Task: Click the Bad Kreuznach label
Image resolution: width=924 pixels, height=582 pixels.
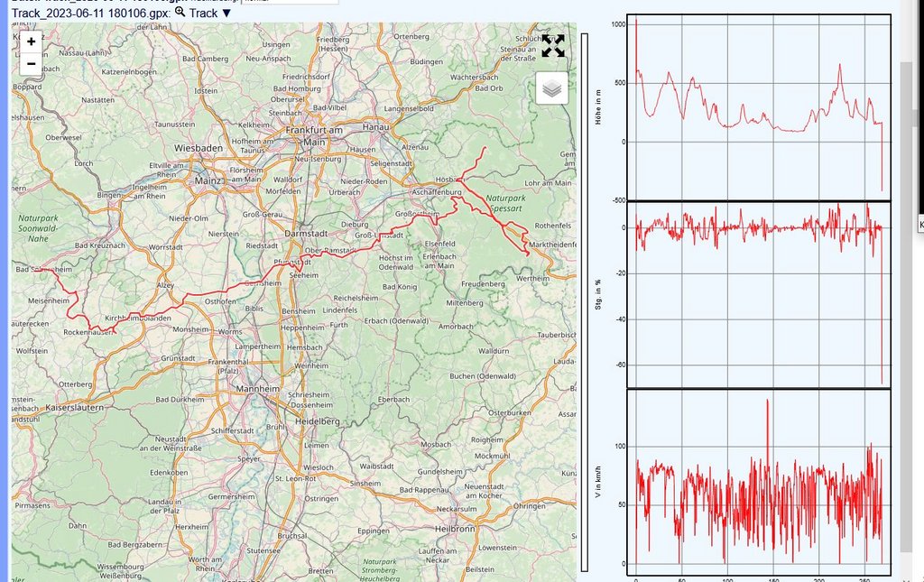Action: click(100, 245)
